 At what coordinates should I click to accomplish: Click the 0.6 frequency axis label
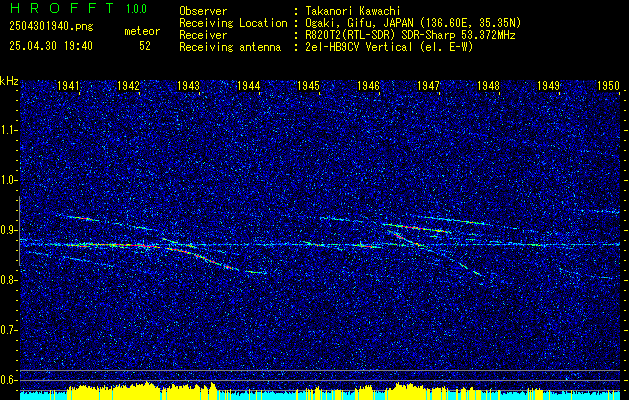pyautogui.click(x=9, y=380)
